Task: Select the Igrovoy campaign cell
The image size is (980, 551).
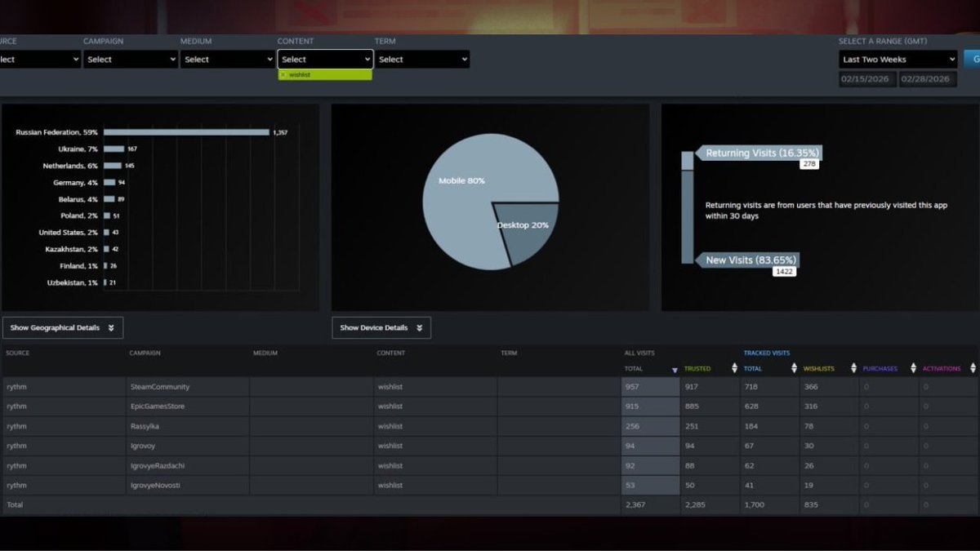Action: (x=188, y=446)
